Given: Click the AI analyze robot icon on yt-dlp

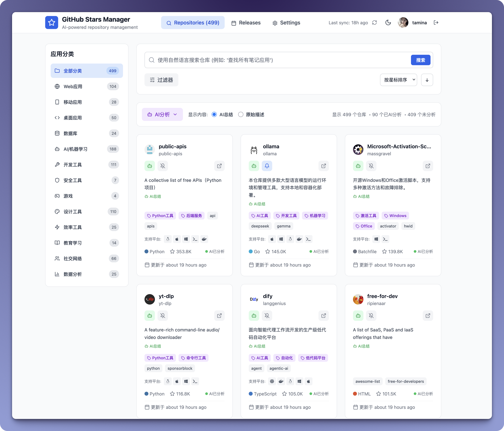Looking at the screenshot, I should 150,316.
